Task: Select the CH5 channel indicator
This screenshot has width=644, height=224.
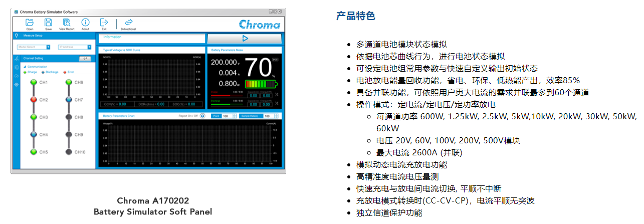Action: click(x=34, y=152)
